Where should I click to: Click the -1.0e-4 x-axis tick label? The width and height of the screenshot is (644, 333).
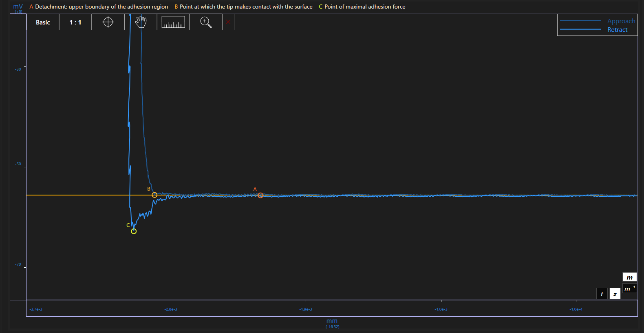(x=576, y=309)
